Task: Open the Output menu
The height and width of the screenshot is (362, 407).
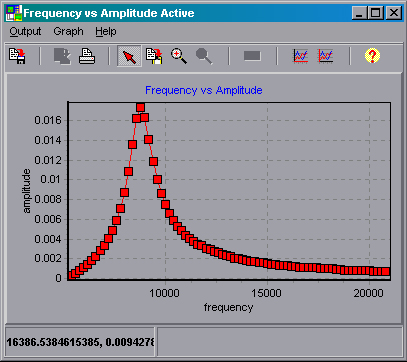Action: (x=25, y=32)
